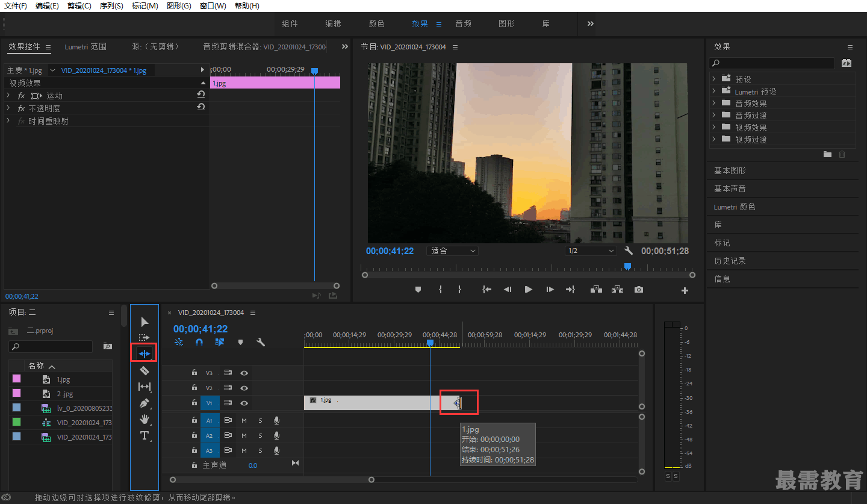
Task: Click Mark Out button
Action: (x=459, y=290)
